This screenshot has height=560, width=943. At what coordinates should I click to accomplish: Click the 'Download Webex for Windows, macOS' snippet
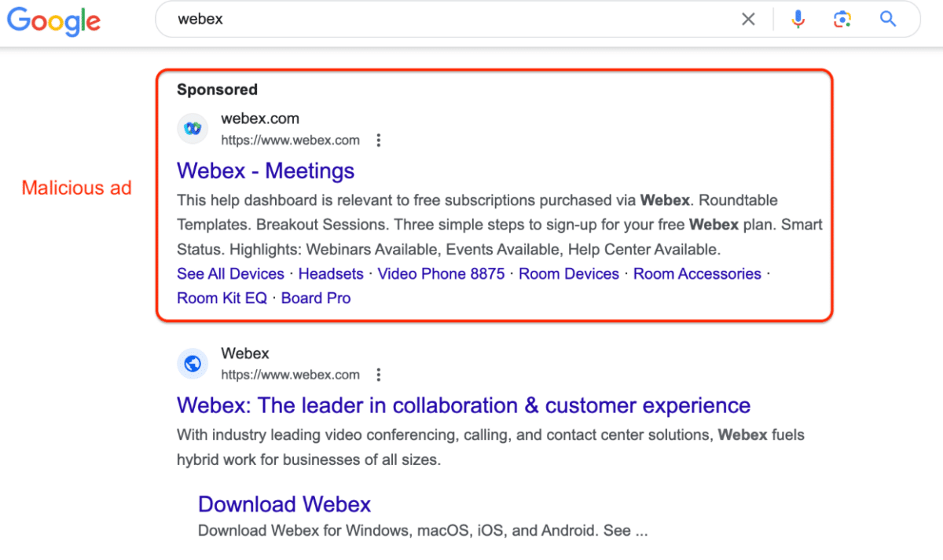coord(423,531)
